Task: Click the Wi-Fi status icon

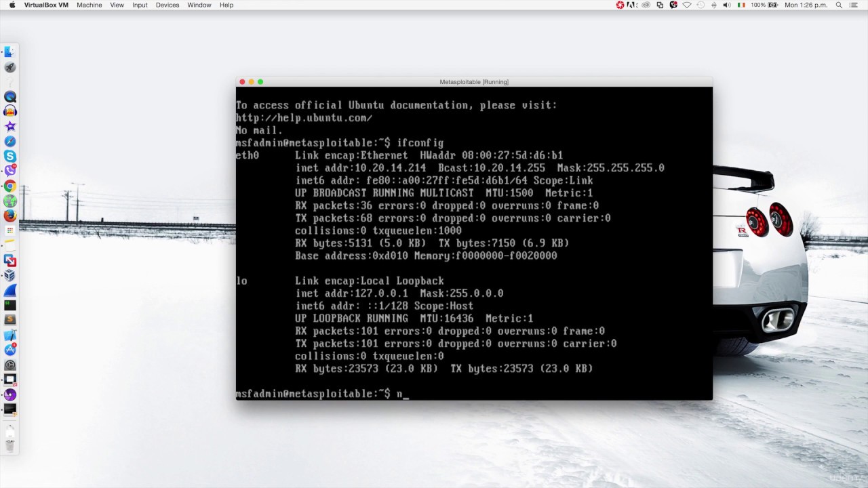Action: (x=687, y=5)
